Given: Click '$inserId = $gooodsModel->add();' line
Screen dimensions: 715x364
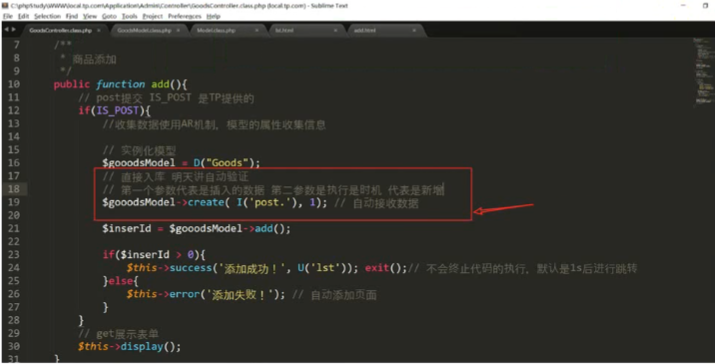Looking at the screenshot, I should 196,229.
